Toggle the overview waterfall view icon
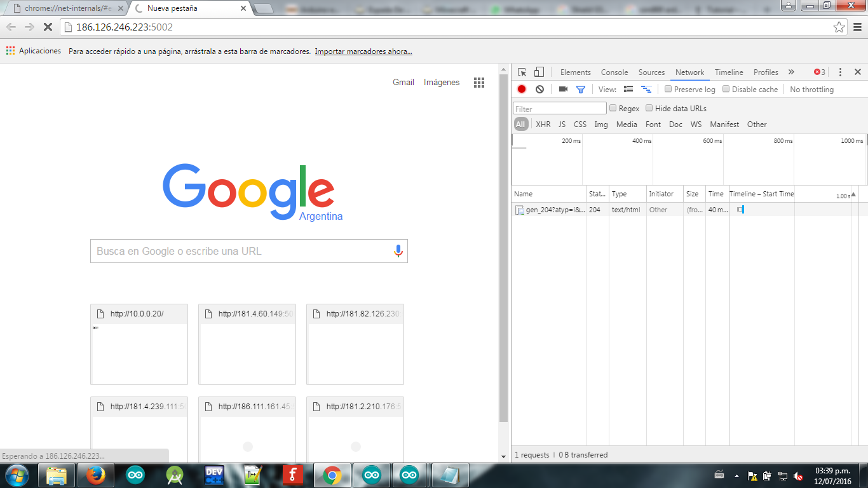 (x=646, y=90)
